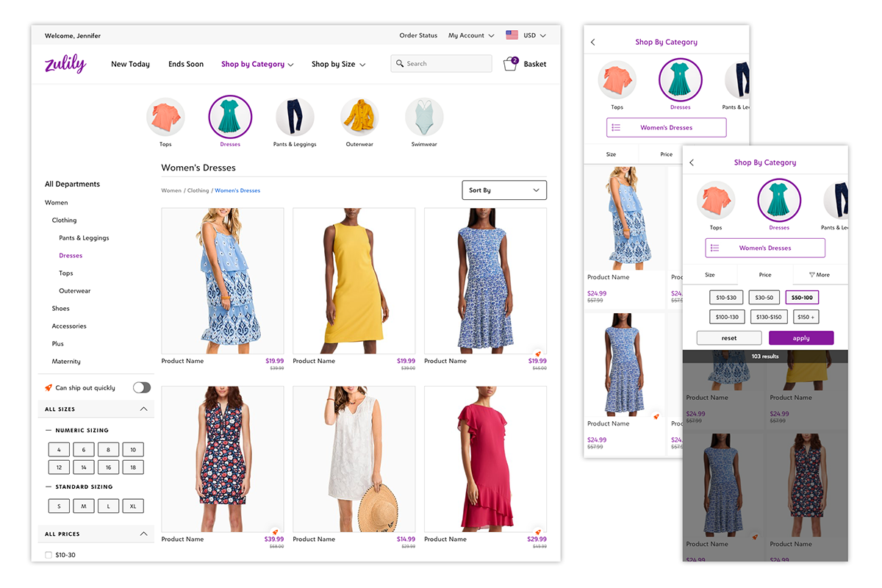Open the Basket bag icon
Screen dimensions: 882x588
(511, 64)
